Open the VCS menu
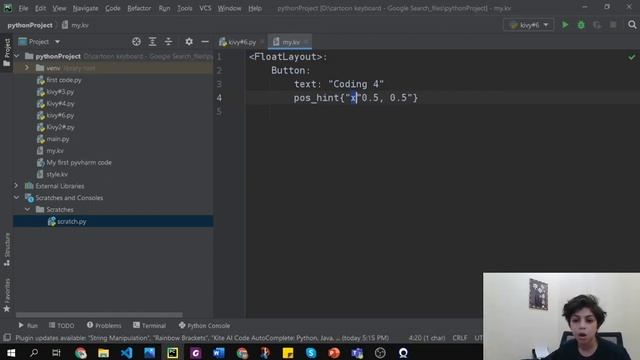This screenshot has height=360, width=640. coord(205,8)
